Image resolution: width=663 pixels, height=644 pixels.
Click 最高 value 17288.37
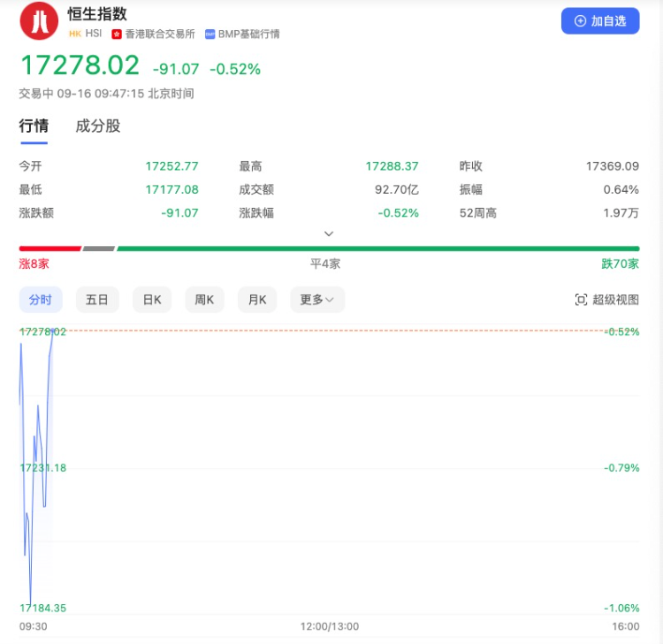click(x=392, y=166)
